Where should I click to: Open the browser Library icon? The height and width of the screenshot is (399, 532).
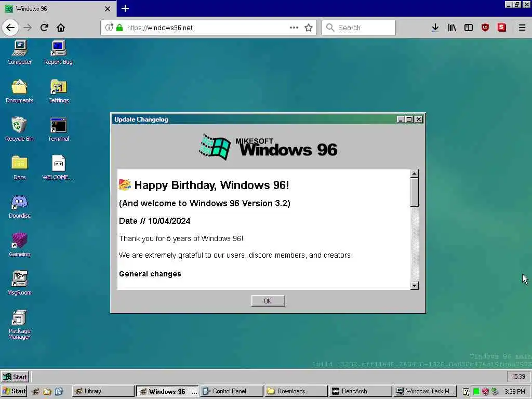452,28
